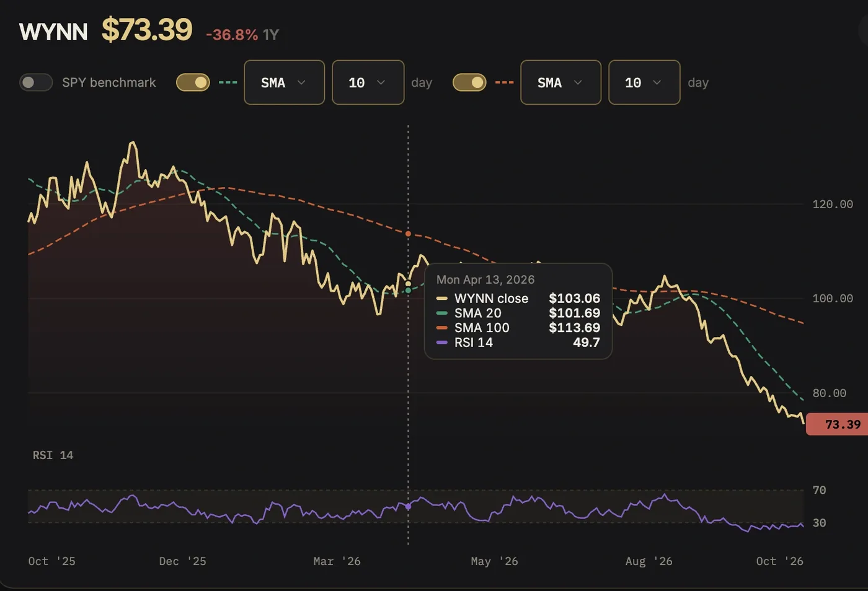Click the -36.8% change value
The width and height of the screenshot is (868, 591).
point(232,35)
